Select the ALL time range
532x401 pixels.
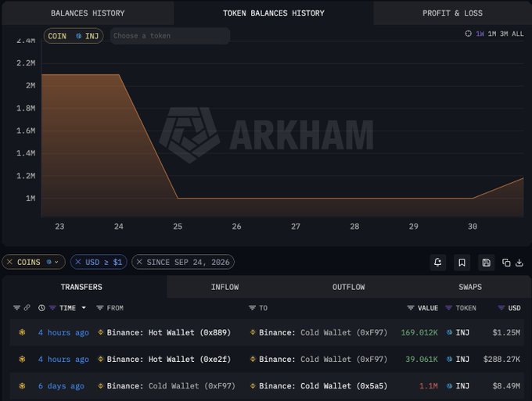518,34
